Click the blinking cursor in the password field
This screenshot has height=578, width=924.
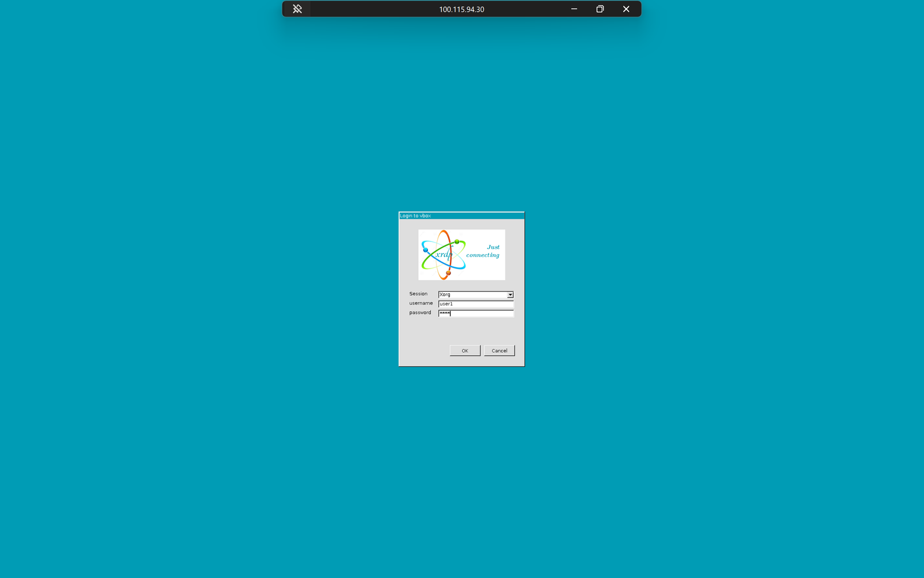pyautogui.click(x=450, y=313)
